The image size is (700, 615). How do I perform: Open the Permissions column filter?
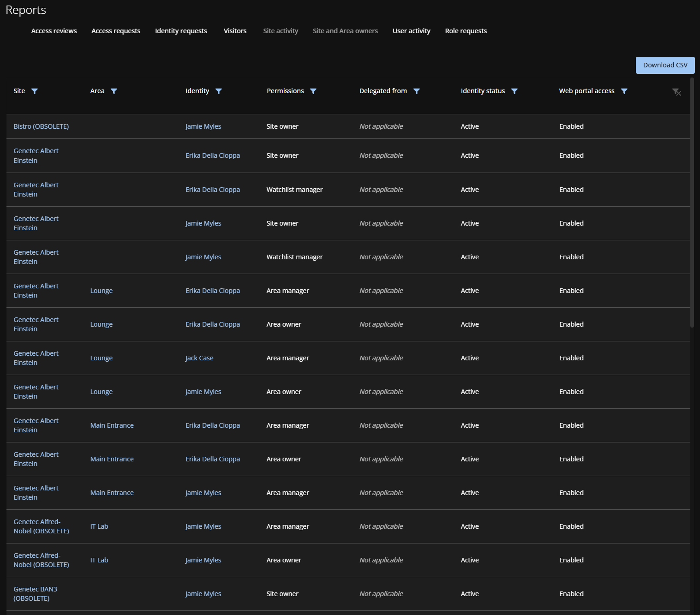point(313,91)
